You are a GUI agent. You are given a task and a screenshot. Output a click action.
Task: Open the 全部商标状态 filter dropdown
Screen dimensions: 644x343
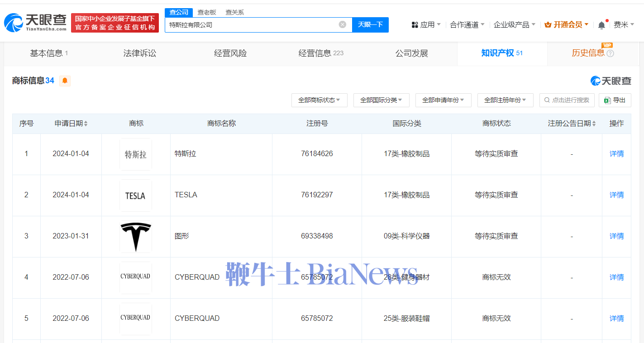(x=319, y=100)
